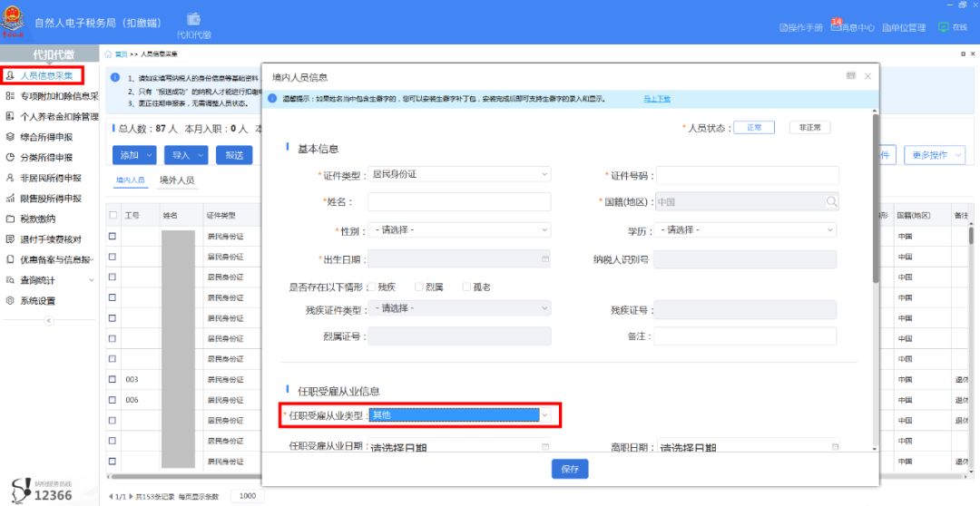This screenshot has width=980, height=506.
Task: Set 人员状态 to 正常
Action: (754, 128)
